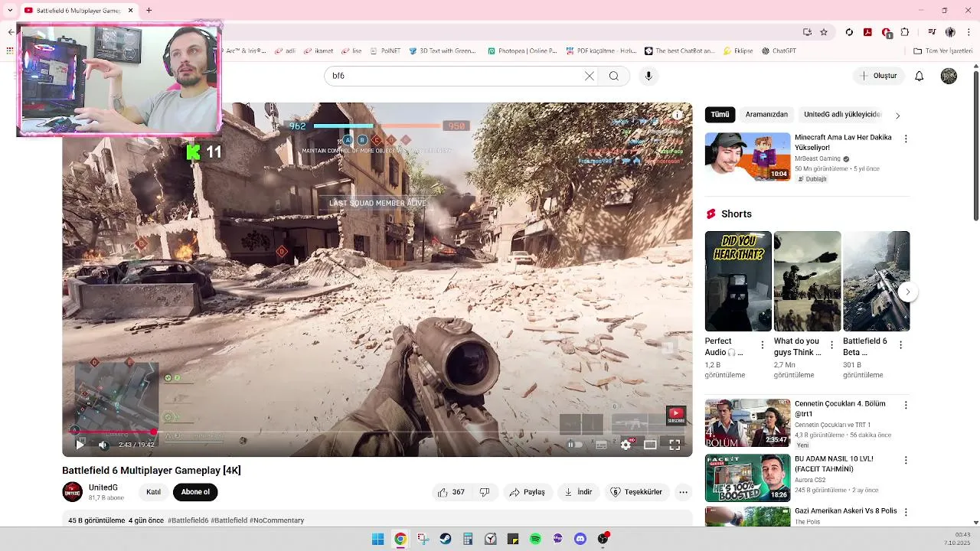Image resolution: width=980 pixels, height=551 pixels.
Task: Open Minecraft Ama Lav video thumbnail
Action: pos(748,156)
